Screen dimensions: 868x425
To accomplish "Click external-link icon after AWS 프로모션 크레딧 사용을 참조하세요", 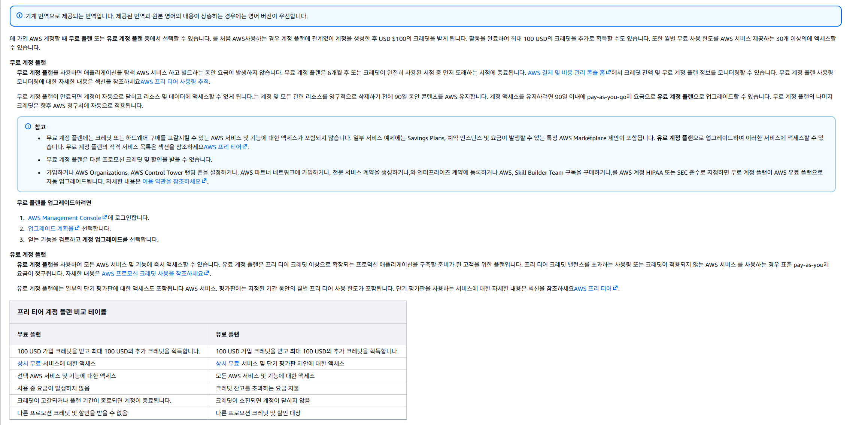I will tap(207, 273).
